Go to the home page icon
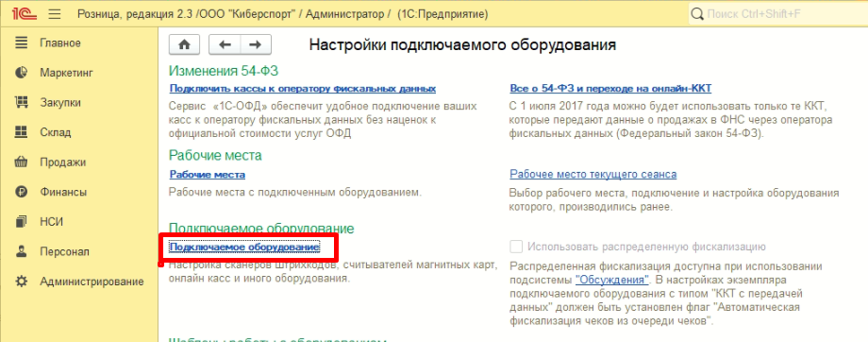 click(184, 45)
